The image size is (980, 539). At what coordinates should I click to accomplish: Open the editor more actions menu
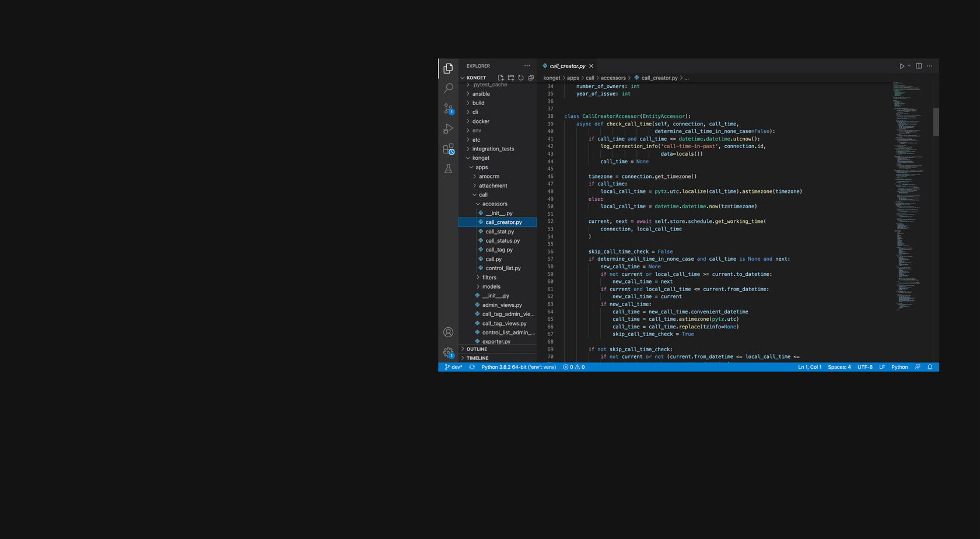[x=929, y=66]
